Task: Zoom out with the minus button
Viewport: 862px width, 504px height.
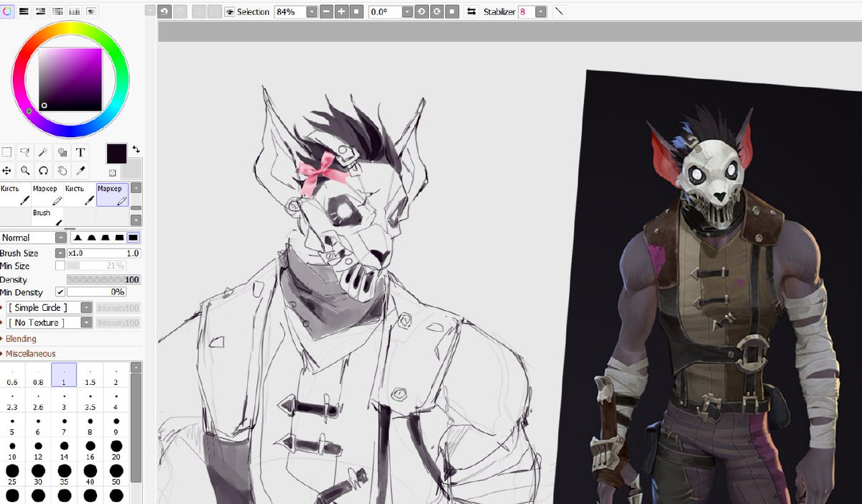Action: (326, 11)
